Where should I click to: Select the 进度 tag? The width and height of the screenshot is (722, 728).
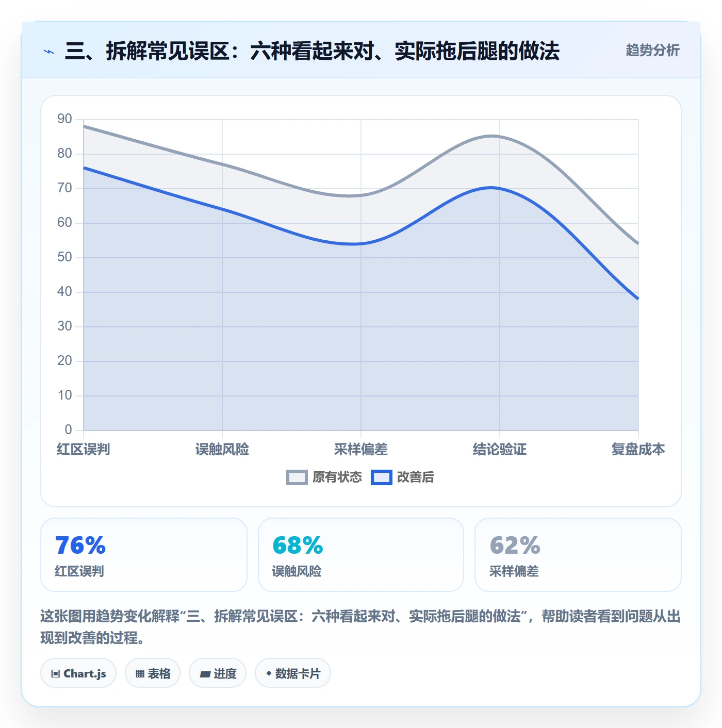(218, 673)
